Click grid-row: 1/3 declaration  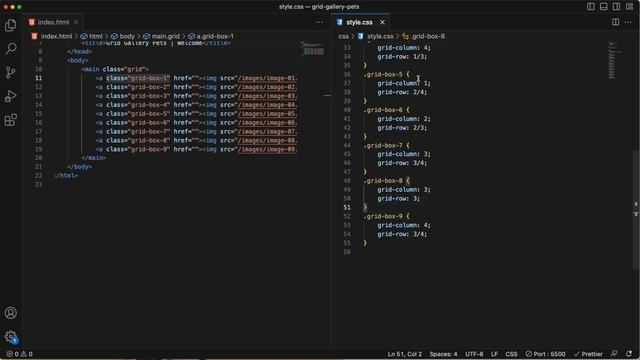(402, 57)
